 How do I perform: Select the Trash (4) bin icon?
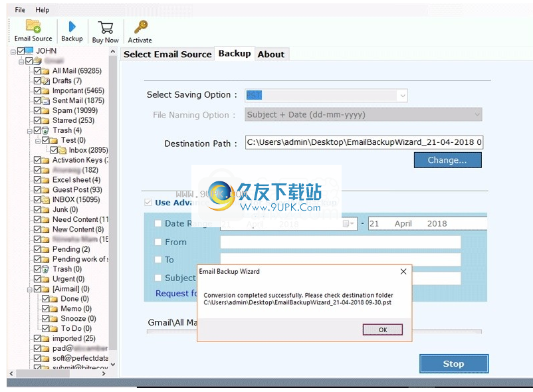click(x=45, y=130)
